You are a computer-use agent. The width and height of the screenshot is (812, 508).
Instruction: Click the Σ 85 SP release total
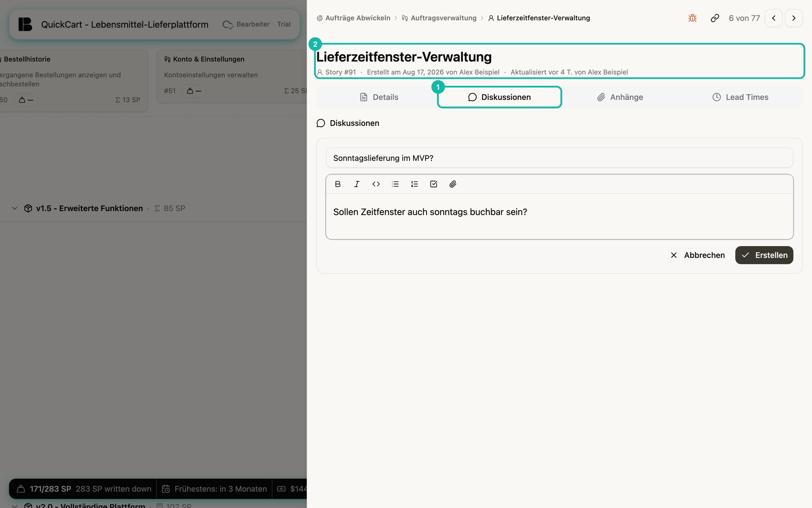pos(170,208)
